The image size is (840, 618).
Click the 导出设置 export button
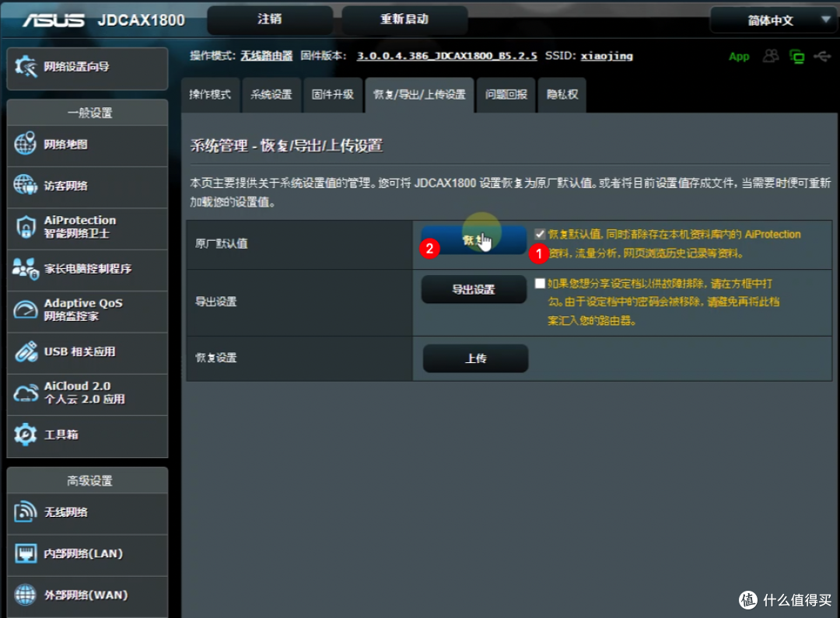[474, 289]
